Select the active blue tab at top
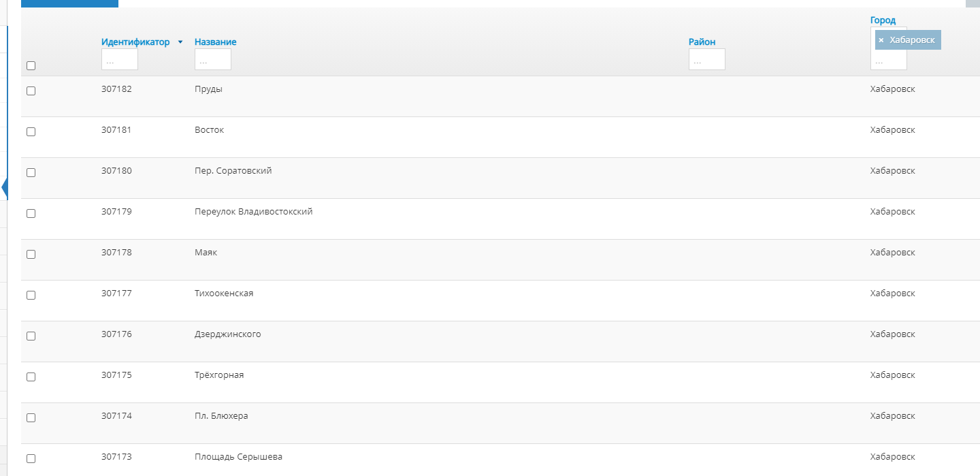This screenshot has height=476, width=980. (x=69, y=3)
